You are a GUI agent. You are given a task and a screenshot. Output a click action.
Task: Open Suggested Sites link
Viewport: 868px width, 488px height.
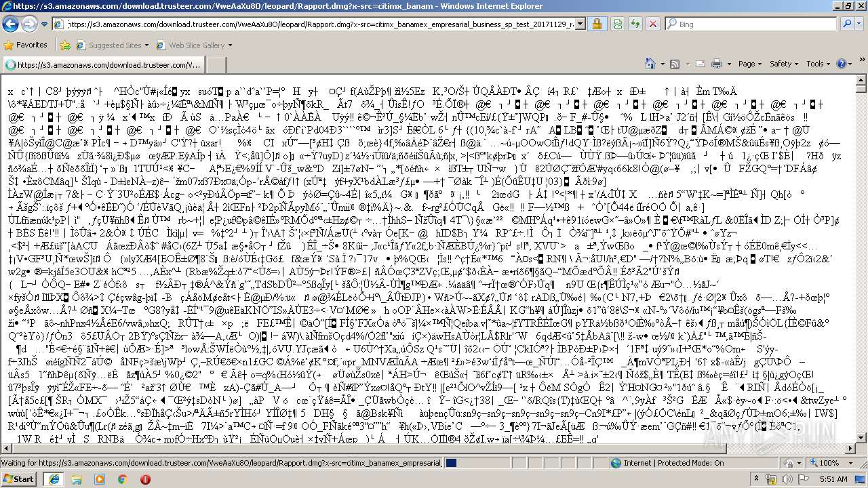[x=108, y=45]
